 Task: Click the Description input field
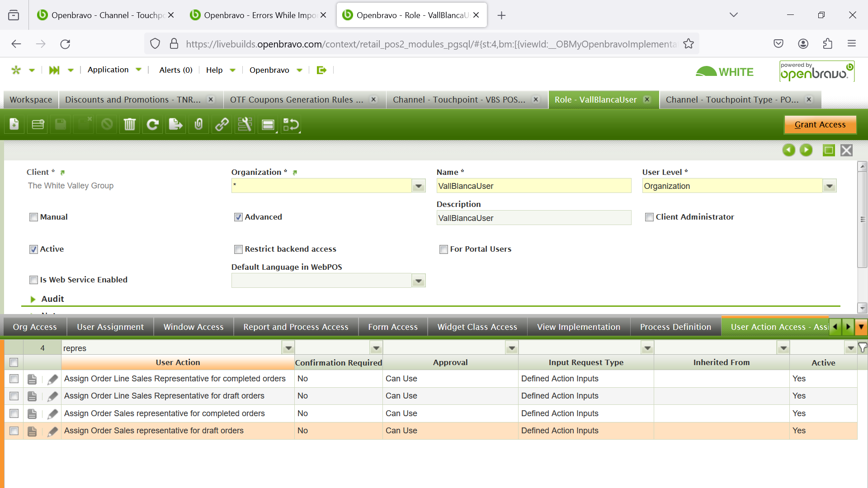(533, 218)
